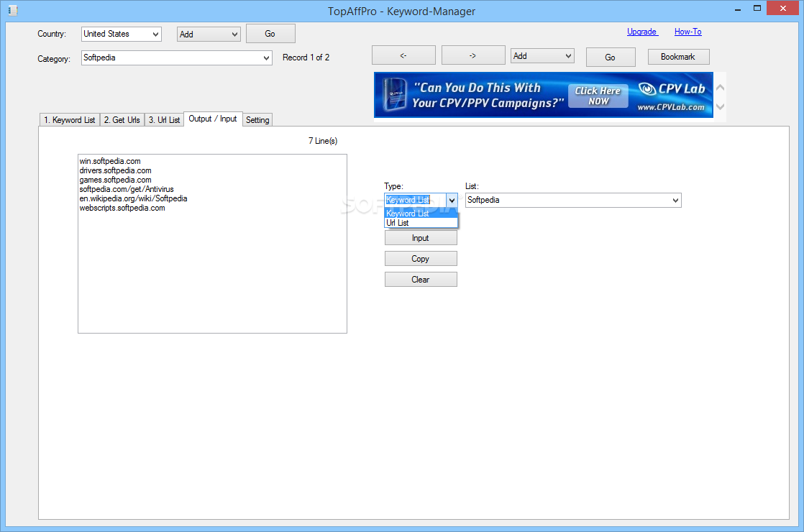The width and height of the screenshot is (804, 532).
Task: Click the app icon in title bar
Action: coord(13,10)
